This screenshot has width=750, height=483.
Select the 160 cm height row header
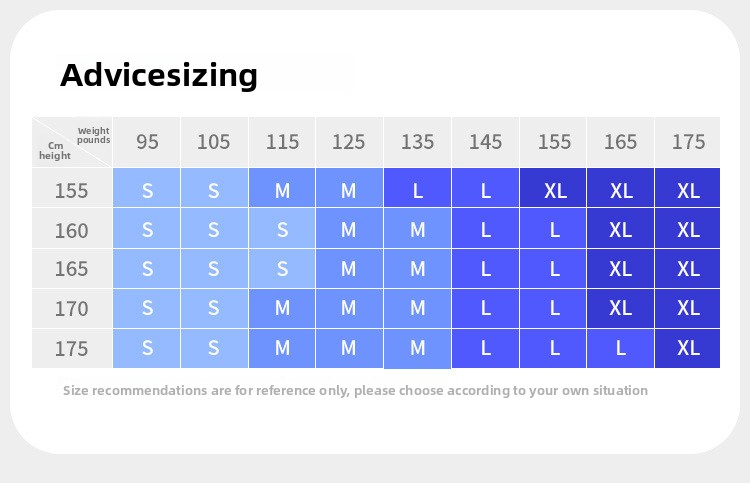click(x=71, y=230)
